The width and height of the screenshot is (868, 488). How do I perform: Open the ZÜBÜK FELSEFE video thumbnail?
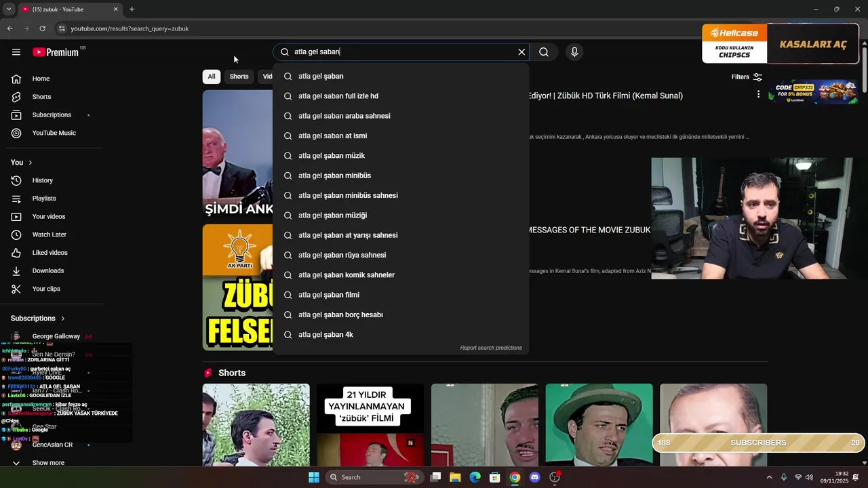pyautogui.click(x=238, y=287)
